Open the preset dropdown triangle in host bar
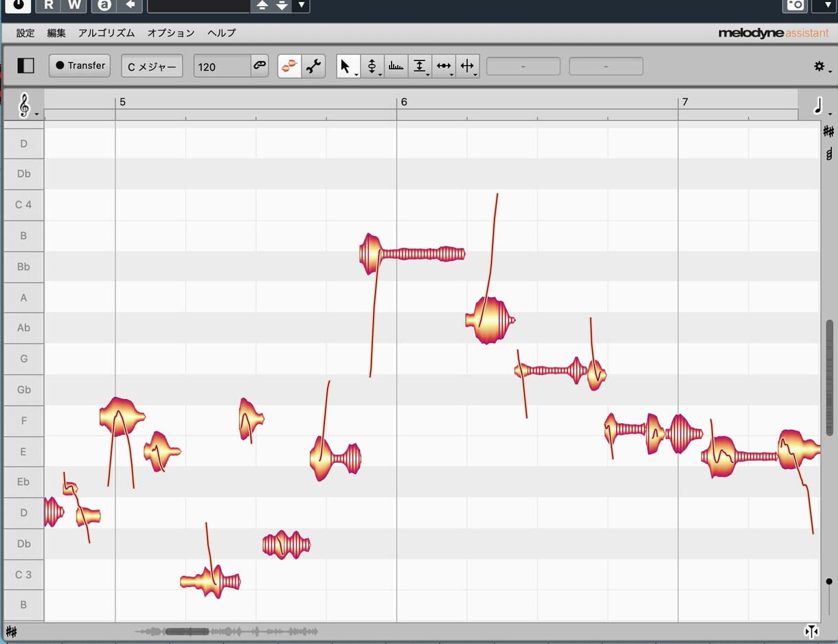 click(x=302, y=5)
